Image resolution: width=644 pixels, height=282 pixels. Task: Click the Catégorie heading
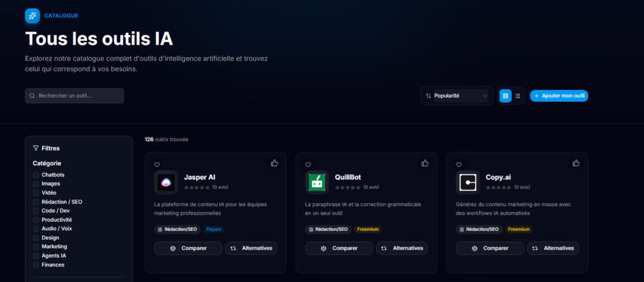tap(47, 163)
